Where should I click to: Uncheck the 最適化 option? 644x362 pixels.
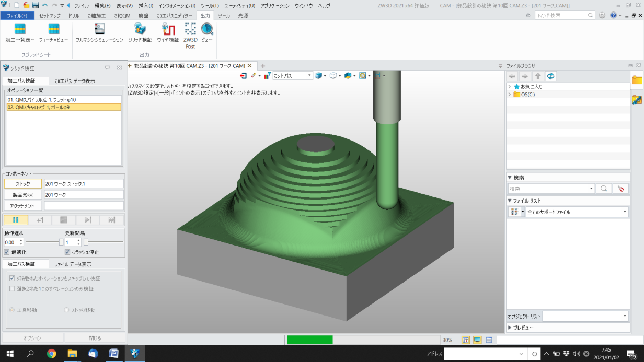6,251
